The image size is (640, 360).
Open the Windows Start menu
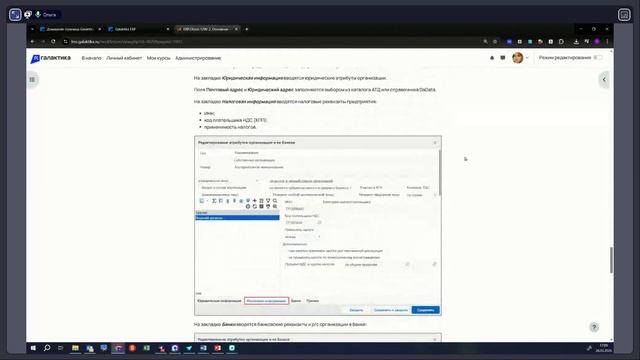(x=33, y=348)
